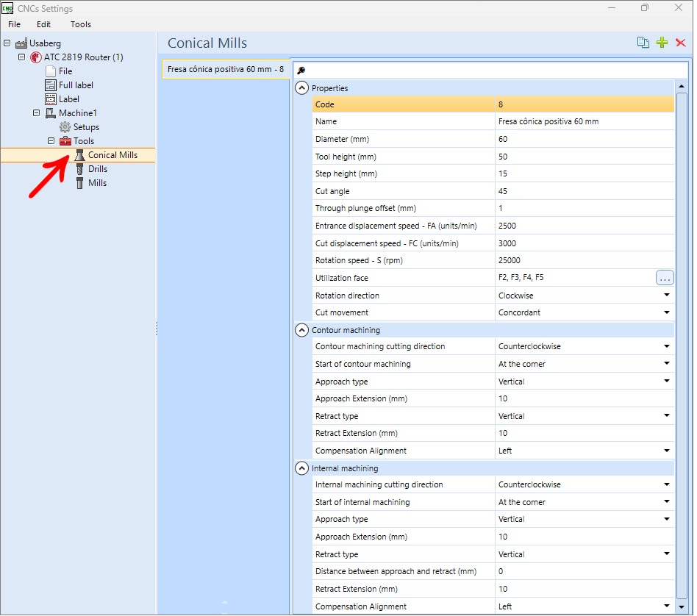Screen dimensions: 697x616
Task: Click the search key icon in filter bar
Action: (301, 71)
